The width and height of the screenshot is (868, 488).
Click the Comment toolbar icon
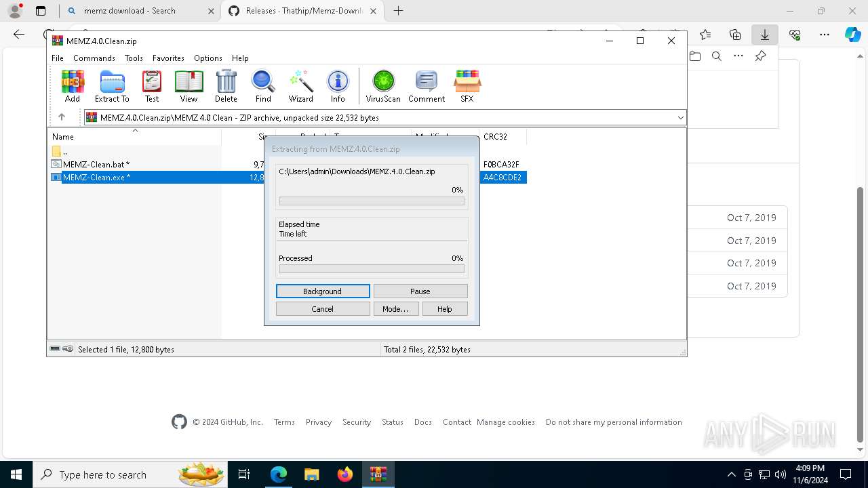[x=427, y=86]
